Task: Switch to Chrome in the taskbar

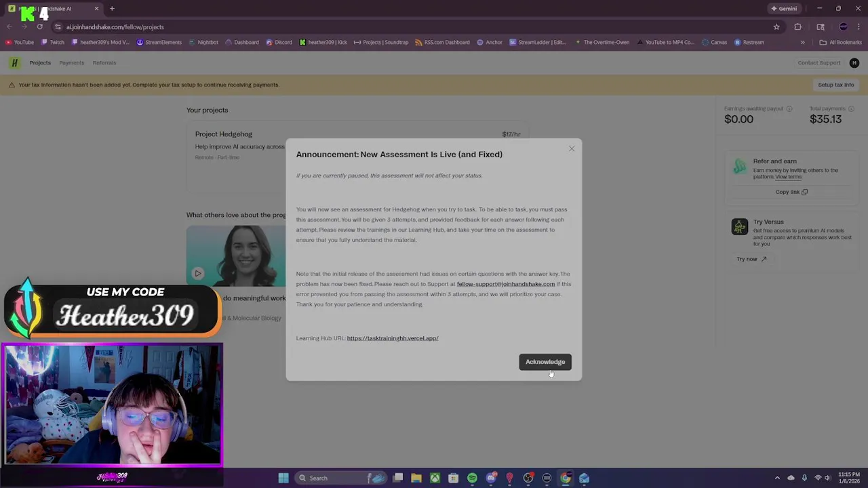Action: pos(566,478)
